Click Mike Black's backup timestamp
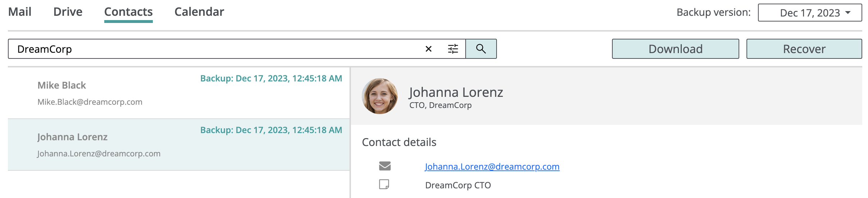 (x=271, y=79)
